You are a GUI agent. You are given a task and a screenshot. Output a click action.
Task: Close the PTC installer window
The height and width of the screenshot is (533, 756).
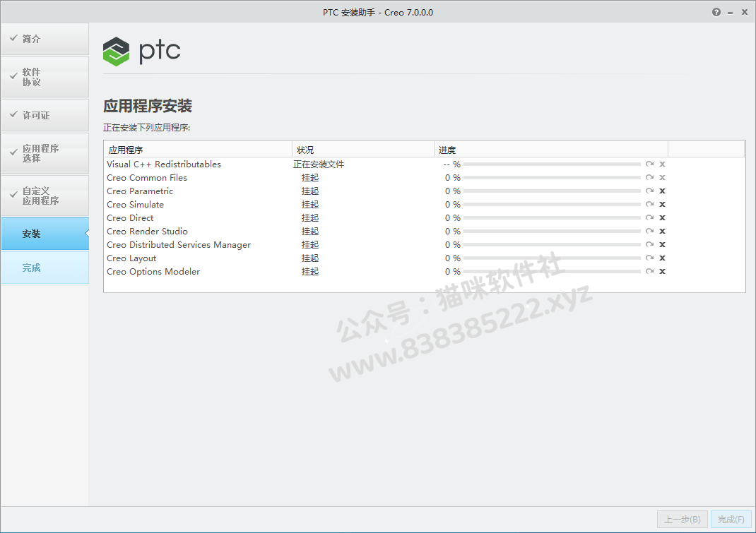(745, 12)
